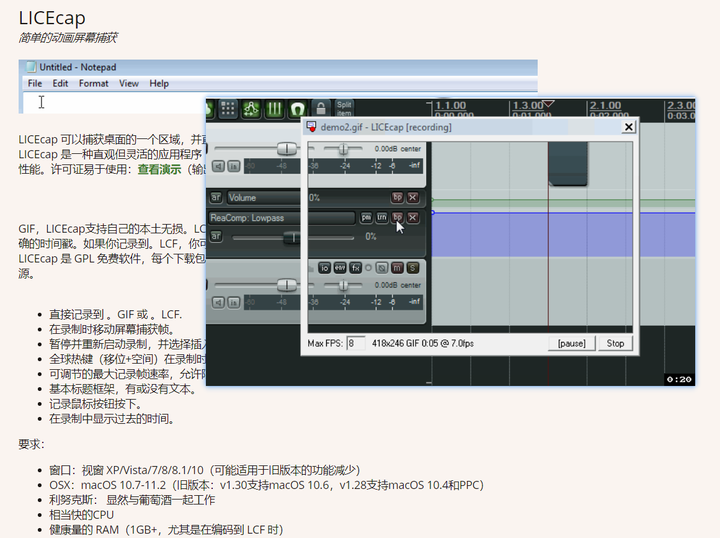
Task: Click the text 相当快的CPU
Action: 81,515
